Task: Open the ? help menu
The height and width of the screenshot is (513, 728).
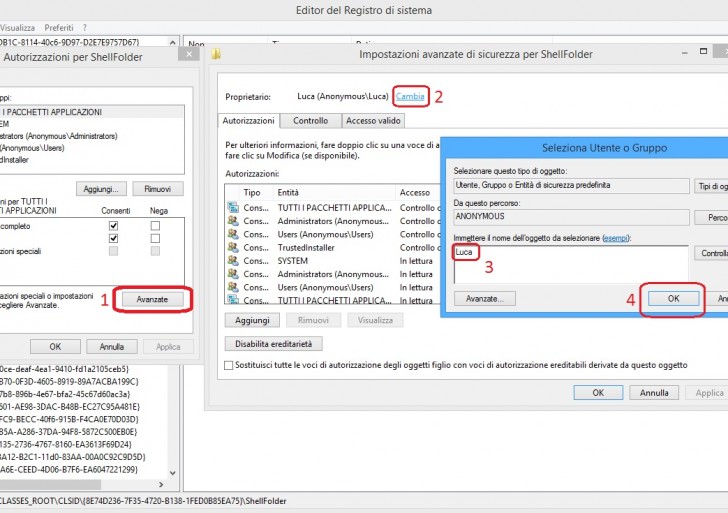Action: (84, 28)
